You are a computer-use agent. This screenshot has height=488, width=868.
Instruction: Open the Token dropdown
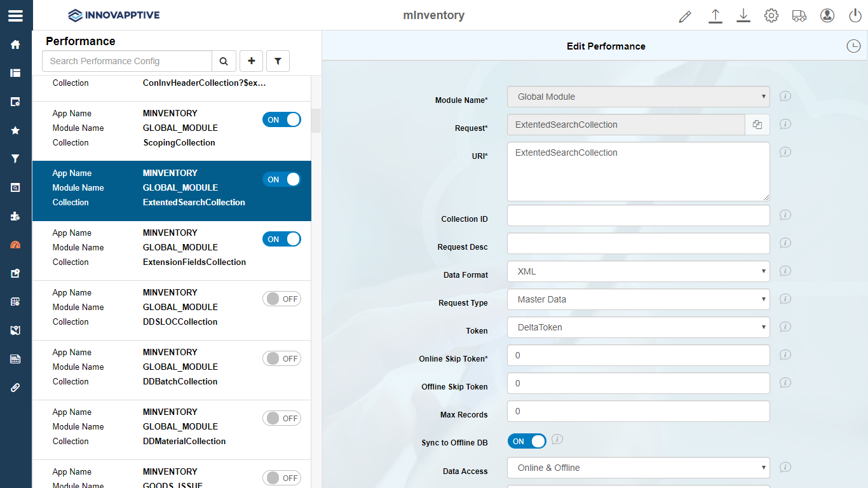[x=638, y=327]
